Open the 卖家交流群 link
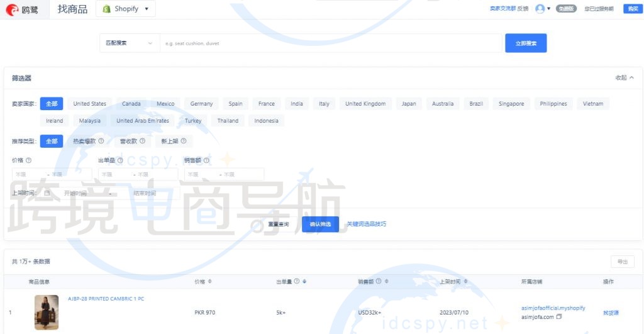644x334 pixels. tap(502, 9)
